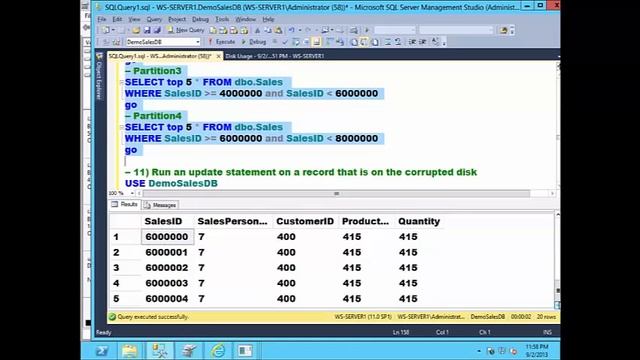Screen dimensions: 640x360
Task: Click the Execute button
Action: pyautogui.click(x=222, y=42)
